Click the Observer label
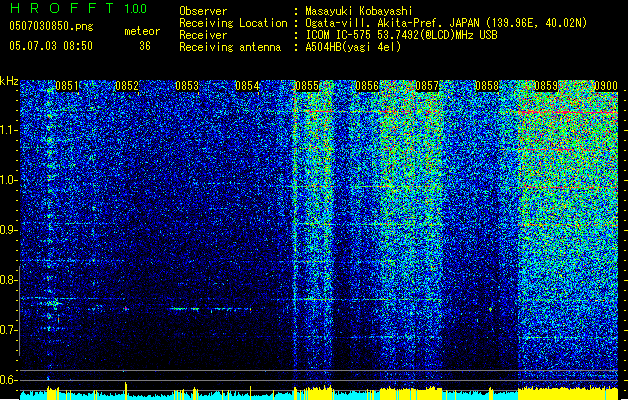The image size is (629, 400). 203,11
